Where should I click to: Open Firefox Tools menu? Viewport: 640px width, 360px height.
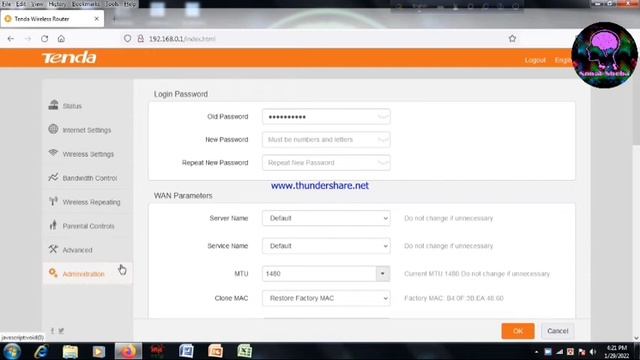tap(111, 4)
